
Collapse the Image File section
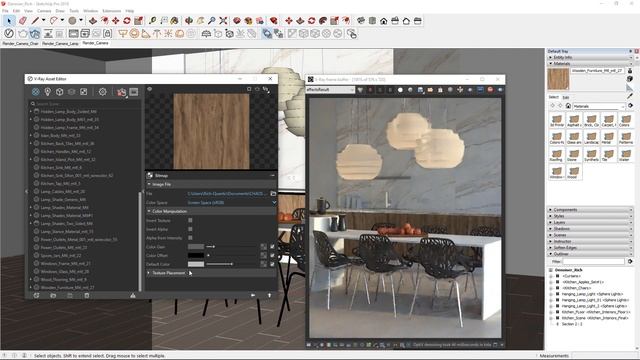(149, 184)
